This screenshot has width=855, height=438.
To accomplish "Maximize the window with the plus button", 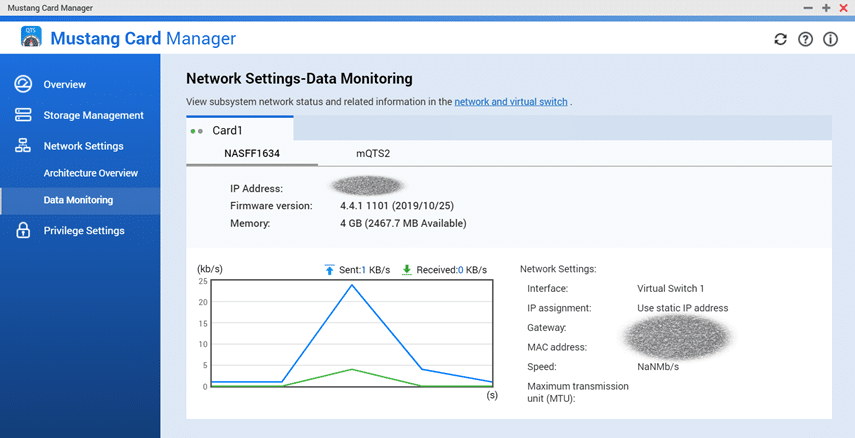I will tap(826, 8).
